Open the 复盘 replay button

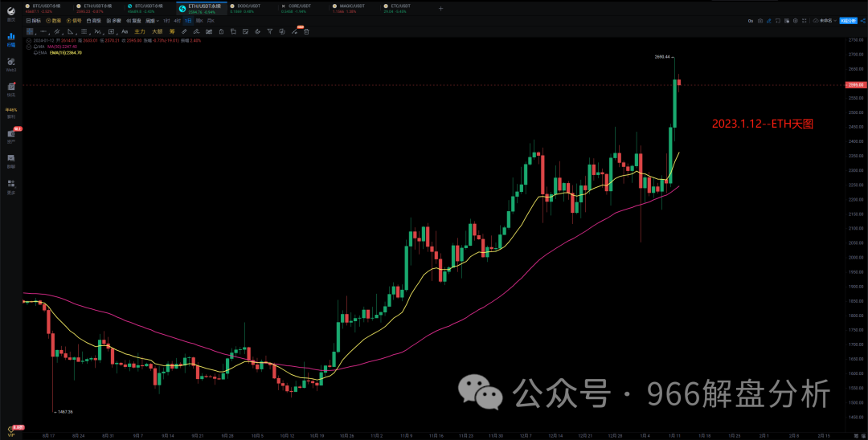pyautogui.click(x=133, y=21)
